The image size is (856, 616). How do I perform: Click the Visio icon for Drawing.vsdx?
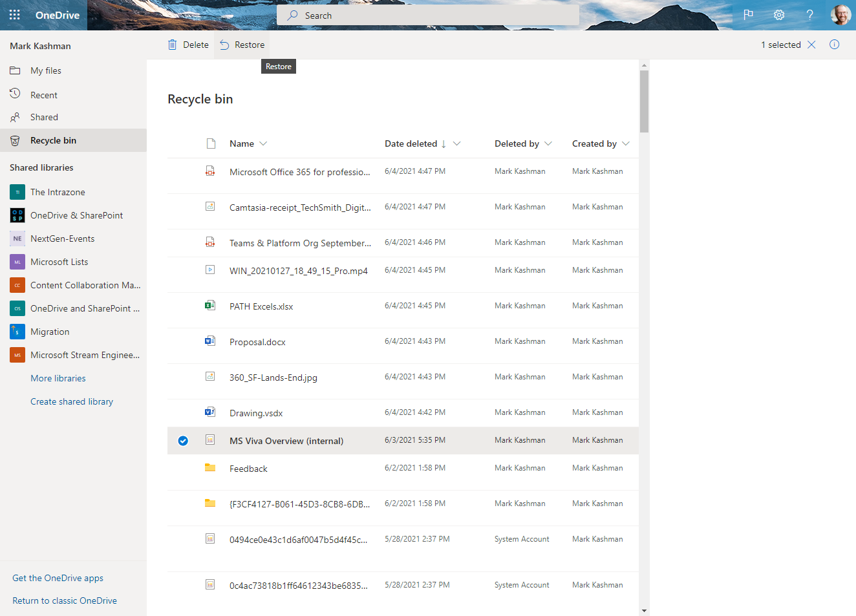coord(210,412)
